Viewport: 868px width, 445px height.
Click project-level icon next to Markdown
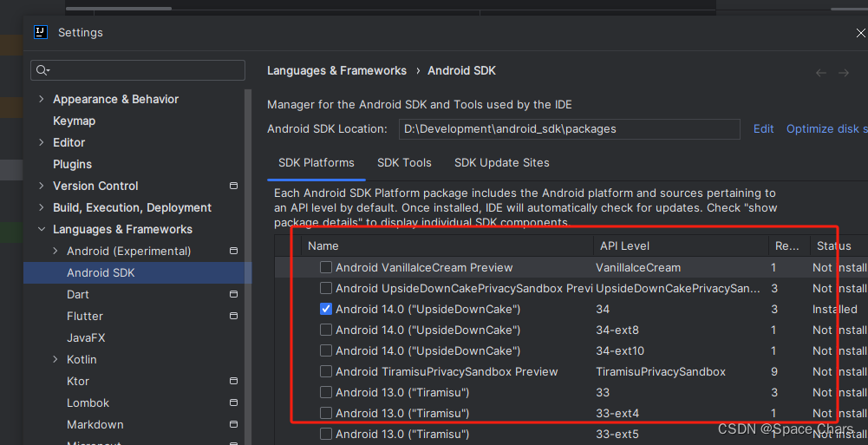[233, 424]
